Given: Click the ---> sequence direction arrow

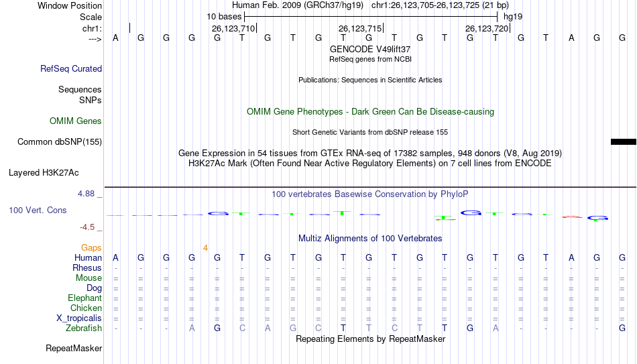Looking at the screenshot, I should click(x=95, y=39).
